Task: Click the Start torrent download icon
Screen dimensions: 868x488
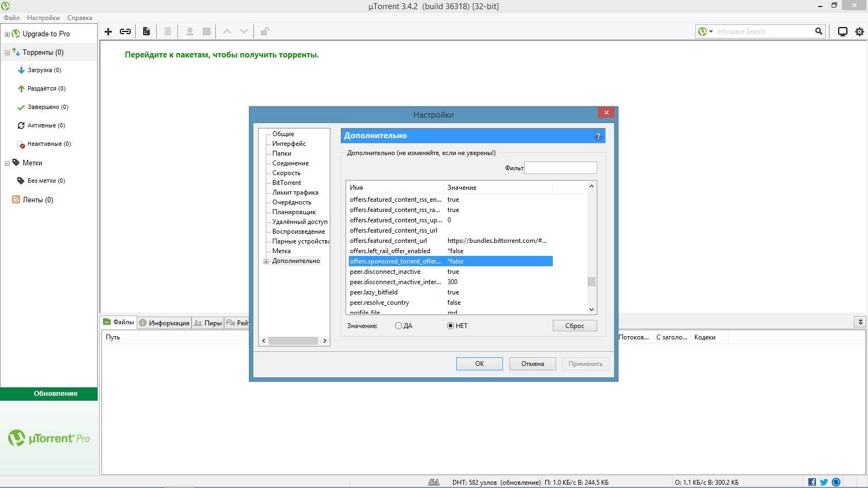Action: (190, 31)
